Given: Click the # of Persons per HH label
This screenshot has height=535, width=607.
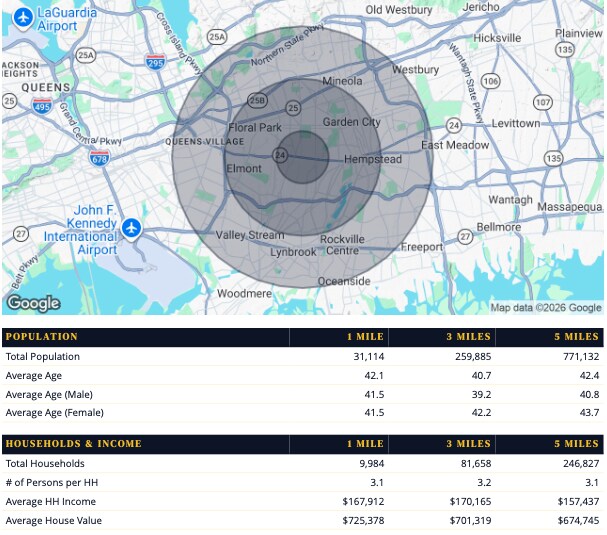Looking at the screenshot, I should click(52, 482).
